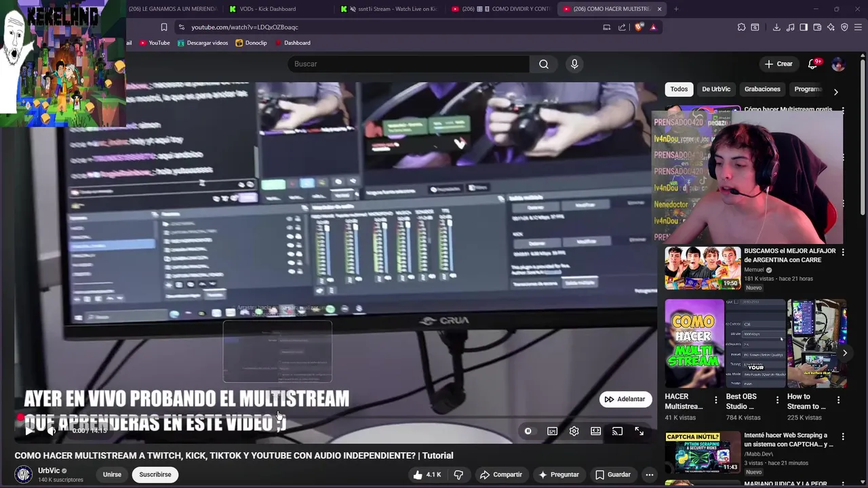Mute the video using the volume icon
Image resolution: width=868 pixels, height=488 pixels.
[52, 430]
